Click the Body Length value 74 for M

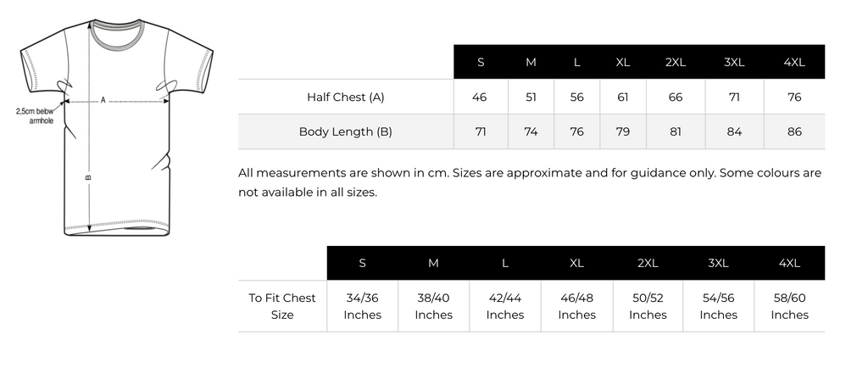point(531,132)
